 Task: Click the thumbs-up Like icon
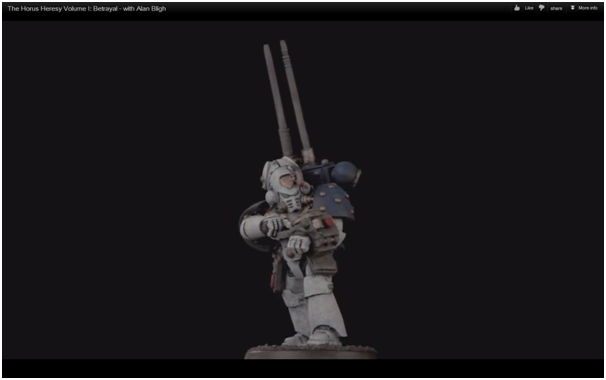pyautogui.click(x=517, y=8)
